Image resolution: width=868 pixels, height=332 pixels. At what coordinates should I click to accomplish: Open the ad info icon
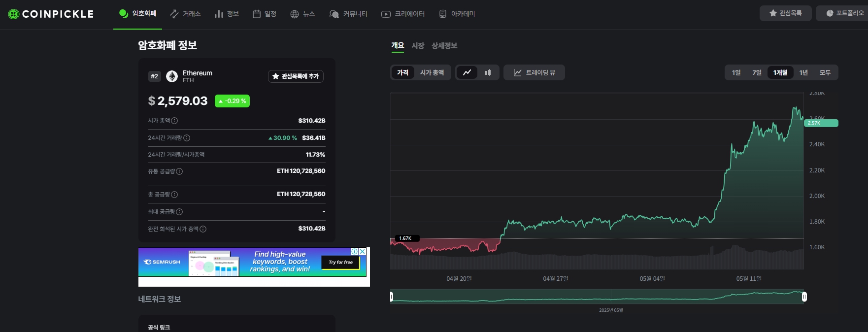pyautogui.click(x=354, y=252)
